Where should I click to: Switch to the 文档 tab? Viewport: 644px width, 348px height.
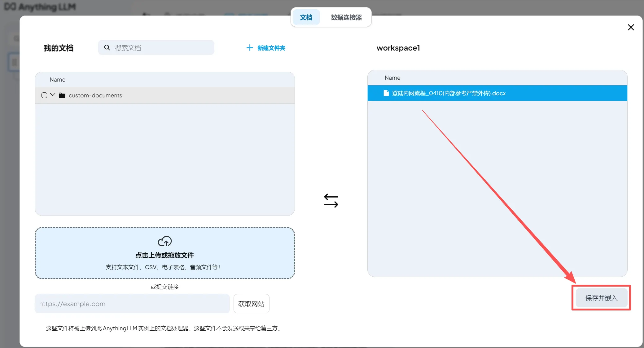(306, 17)
